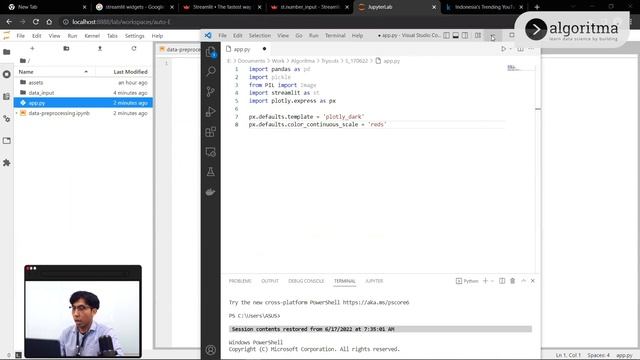Sort JupyterLab files by Last Modified

[124, 72]
